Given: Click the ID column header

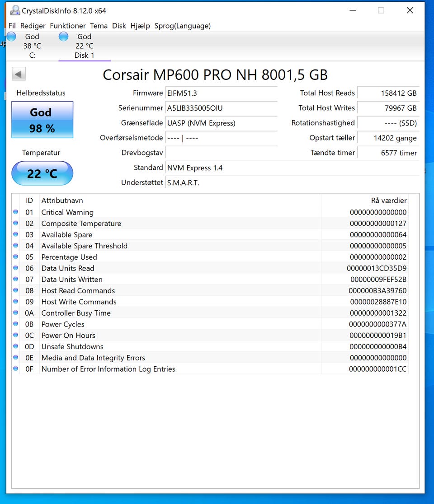Looking at the screenshot, I should tap(29, 201).
